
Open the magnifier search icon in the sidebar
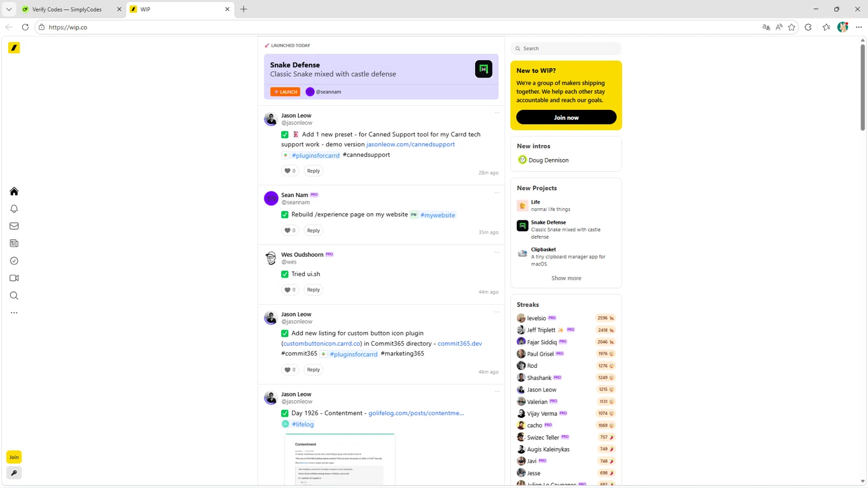(14, 295)
